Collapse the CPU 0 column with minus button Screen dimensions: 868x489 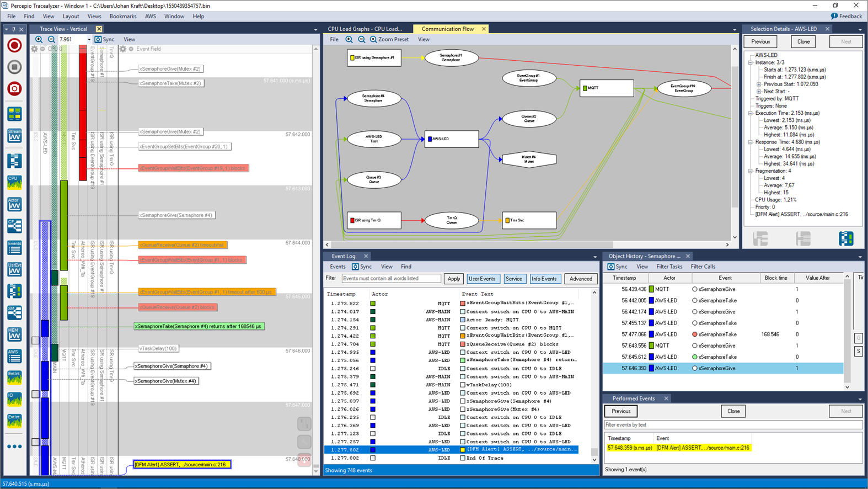(43, 49)
